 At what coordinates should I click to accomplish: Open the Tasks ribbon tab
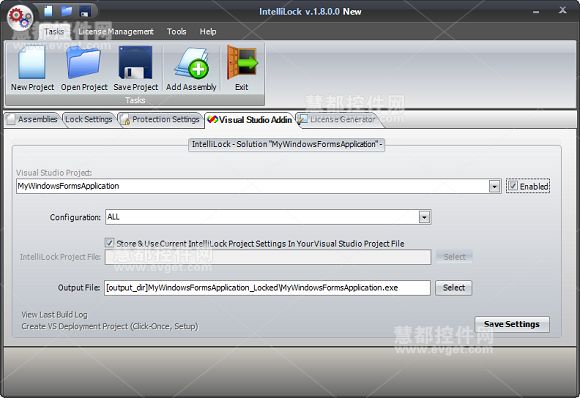54,32
